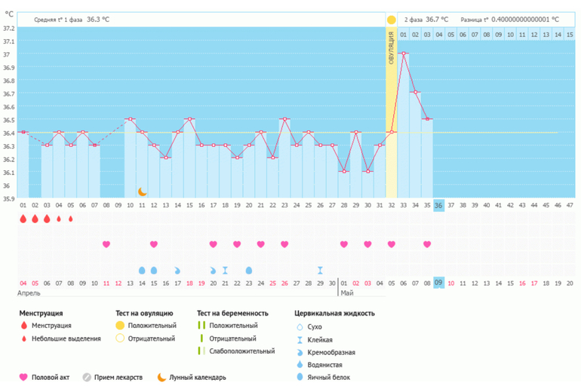Click the heart icon on May 08
The width and height of the screenshot is (581, 392).
(427, 244)
